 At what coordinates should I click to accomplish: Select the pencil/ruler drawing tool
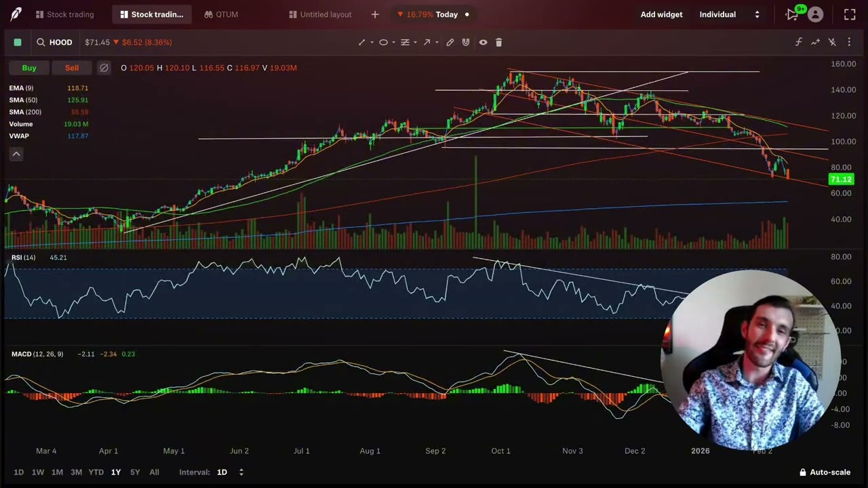pos(450,42)
